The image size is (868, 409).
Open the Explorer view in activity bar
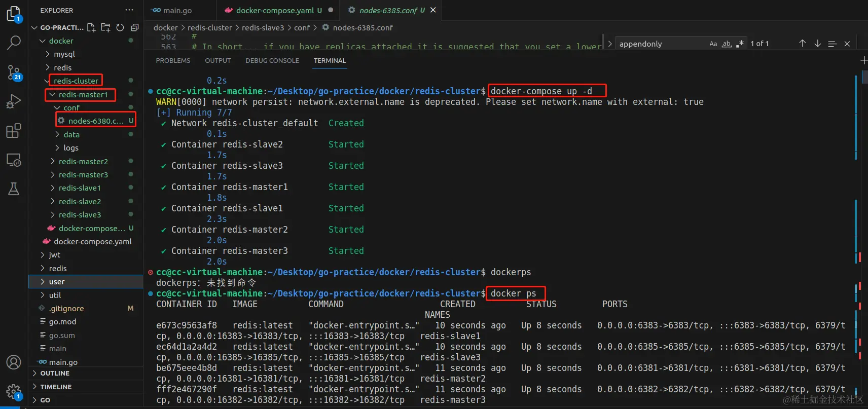pos(14,14)
